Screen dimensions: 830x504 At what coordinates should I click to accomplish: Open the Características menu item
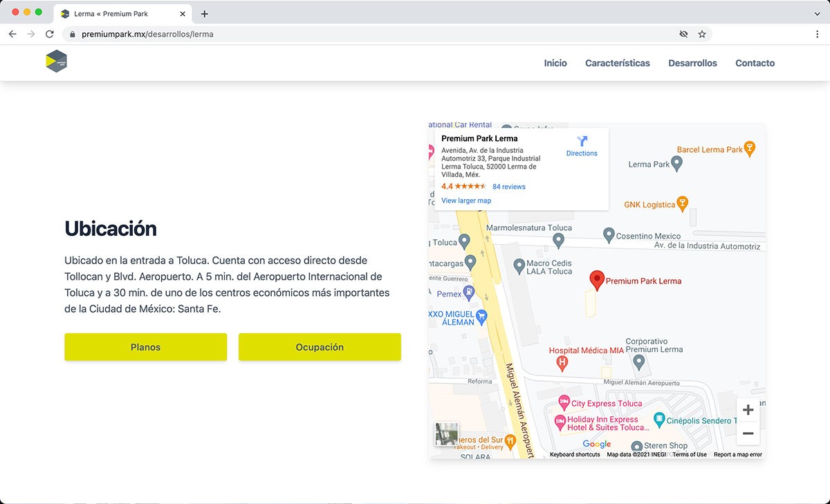point(618,63)
